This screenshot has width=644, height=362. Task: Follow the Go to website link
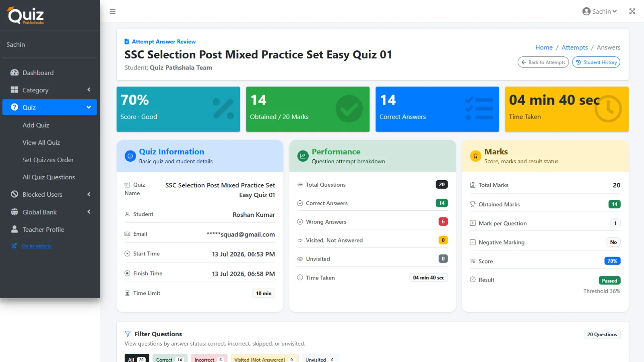(x=37, y=246)
